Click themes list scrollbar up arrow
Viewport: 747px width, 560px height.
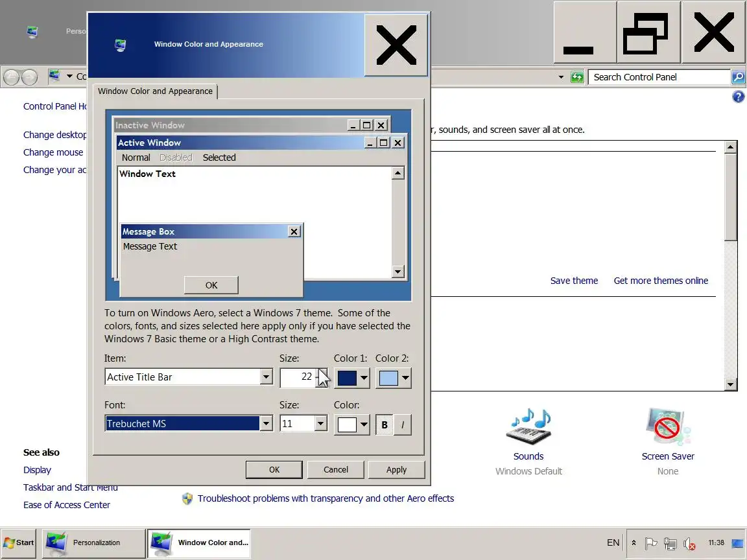tap(730, 147)
